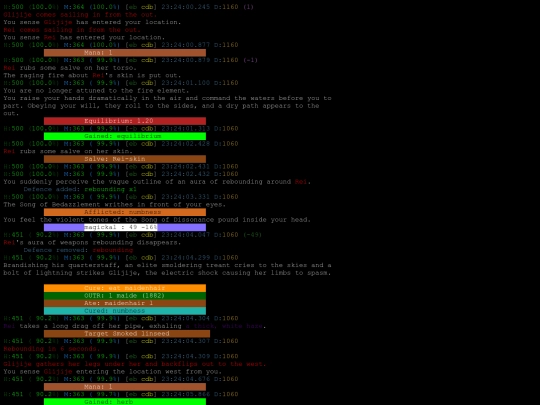Image resolution: width=540 pixels, height=405 pixels.
Task: Click the red 'Equilibrium: 1.20' bar
Action: (x=125, y=121)
